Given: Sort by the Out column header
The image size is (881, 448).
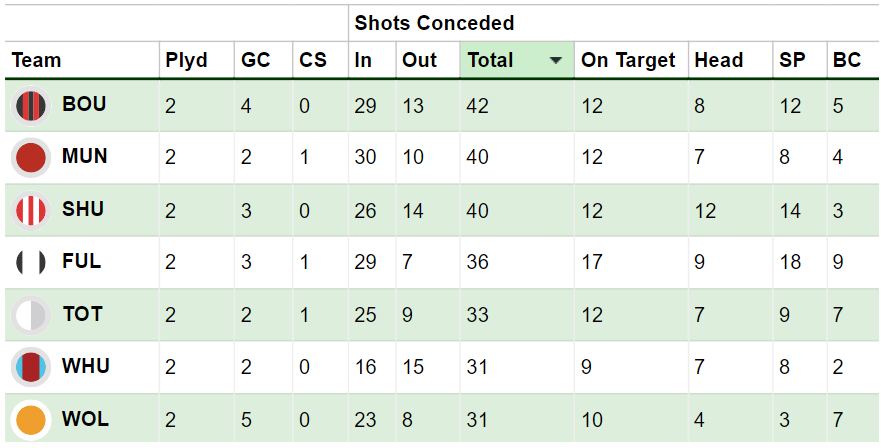Looking at the screenshot, I should click(420, 60).
